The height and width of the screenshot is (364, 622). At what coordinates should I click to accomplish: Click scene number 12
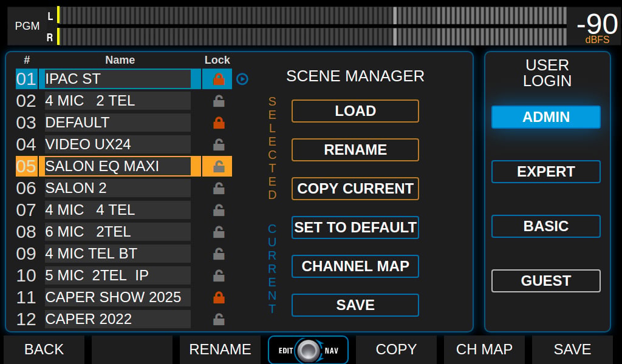pyautogui.click(x=26, y=319)
